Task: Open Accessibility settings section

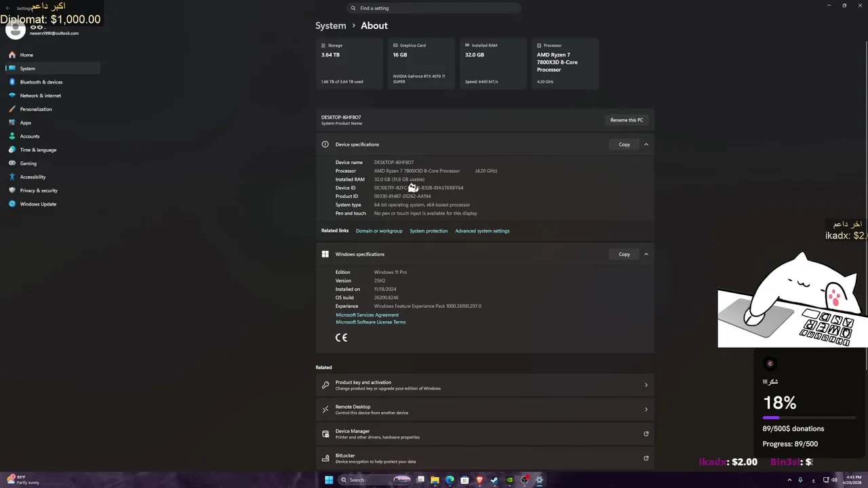Action: point(33,177)
